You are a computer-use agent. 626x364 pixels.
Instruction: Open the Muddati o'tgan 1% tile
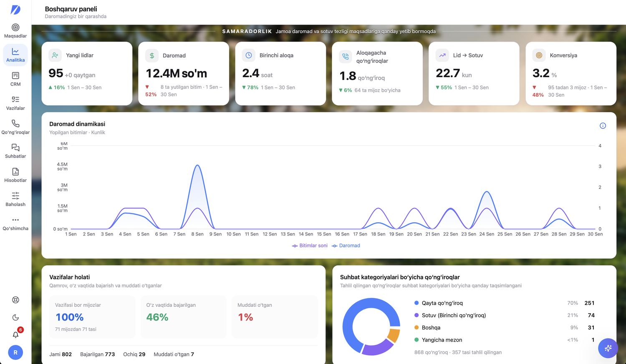275,317
